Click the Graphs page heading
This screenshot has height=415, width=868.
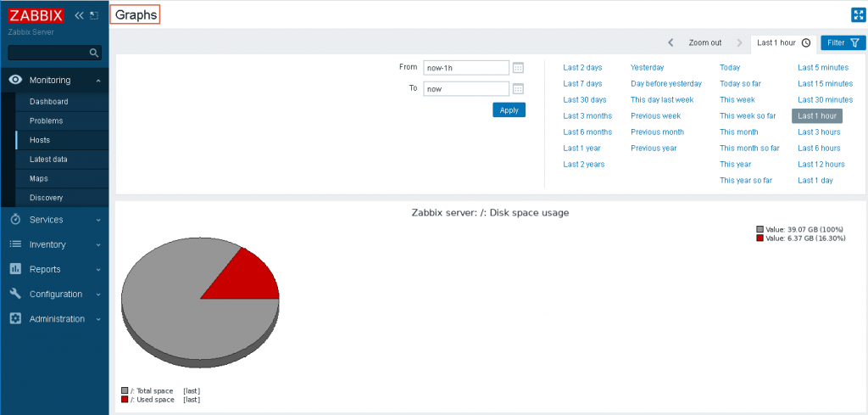[136, 15]
